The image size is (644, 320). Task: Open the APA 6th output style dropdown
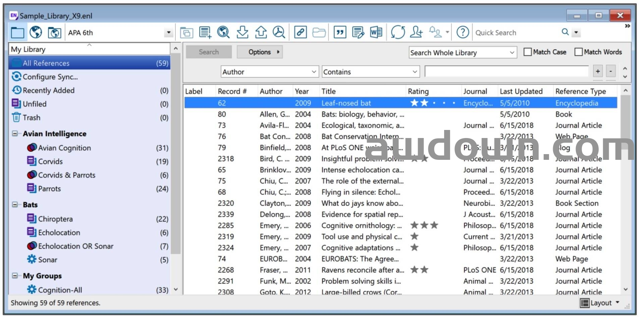click(168, 33)
